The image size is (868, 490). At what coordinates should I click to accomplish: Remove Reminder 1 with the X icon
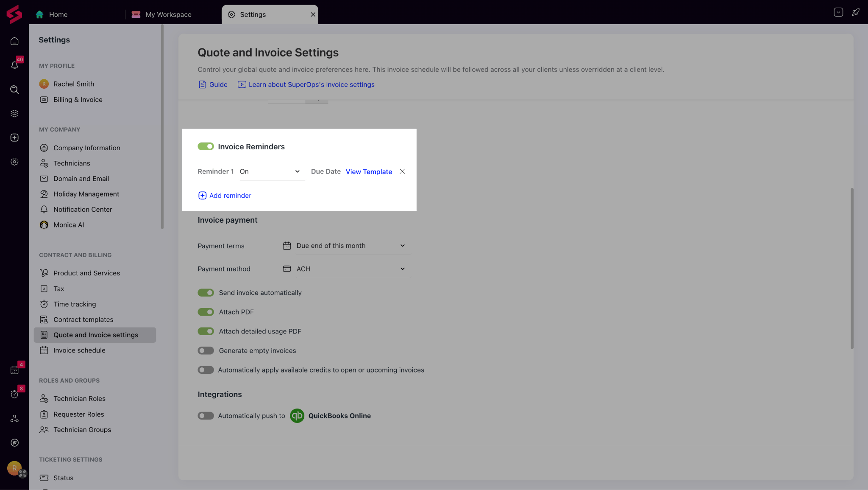pos(402,171)
